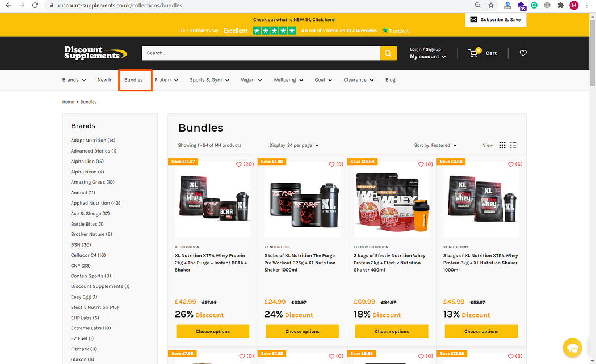Click the zoom magnifier icon in address bar
This screenshot has width=596, height=364.
coord(477,5)
